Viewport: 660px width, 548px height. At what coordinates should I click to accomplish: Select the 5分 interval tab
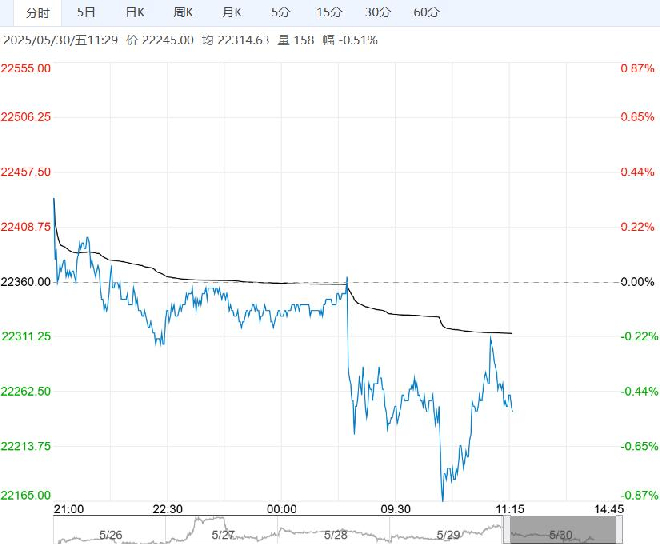coord(280,12)
